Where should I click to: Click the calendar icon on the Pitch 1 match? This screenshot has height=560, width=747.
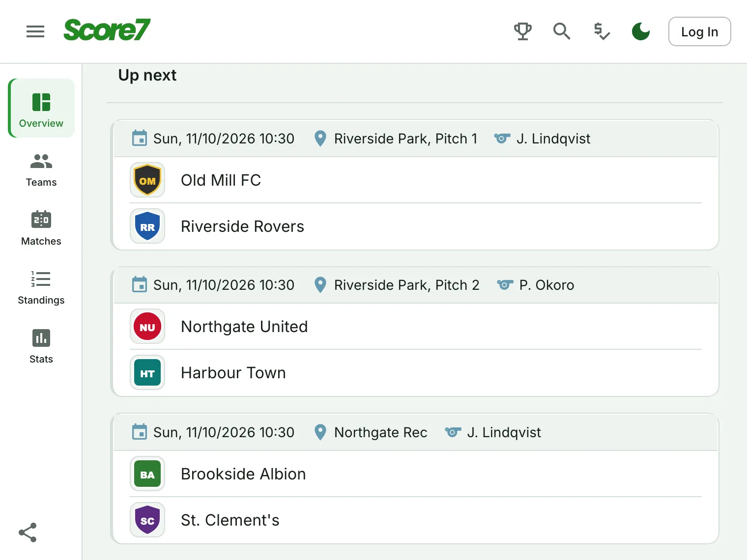click(140, 138)
